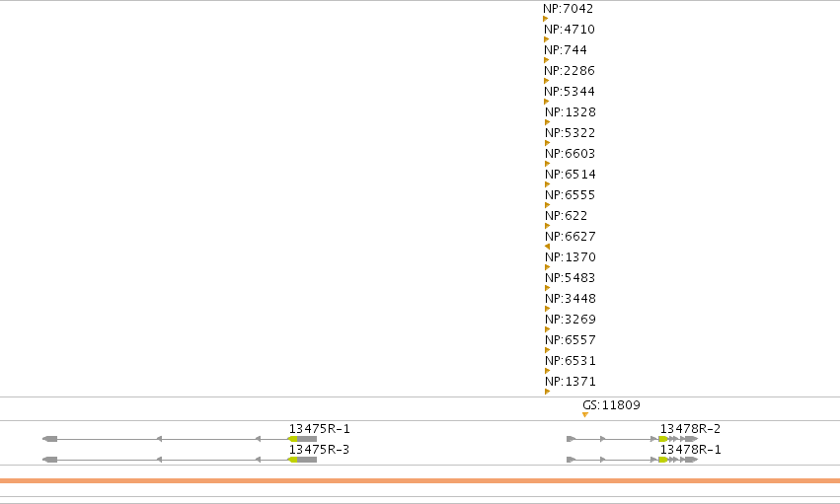This screenshot has height=504, width=840.
Task: Click the NP:622 label
Action: [567, 216]
